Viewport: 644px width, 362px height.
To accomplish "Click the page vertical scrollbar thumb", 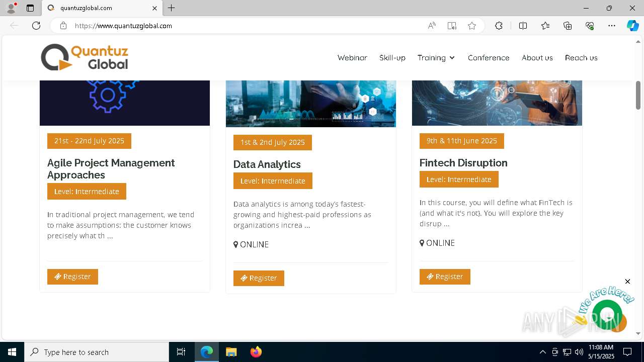I will click(x=638, y=95).
